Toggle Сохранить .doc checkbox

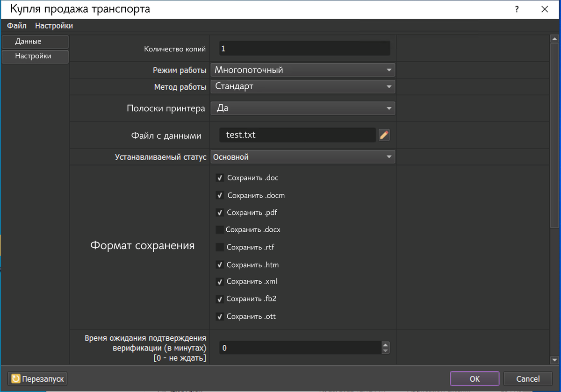219,178
